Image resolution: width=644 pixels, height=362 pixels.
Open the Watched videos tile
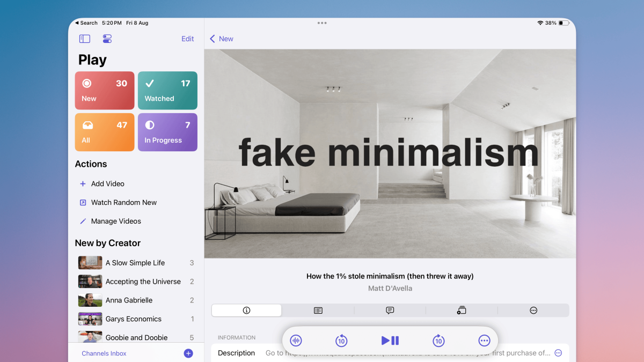(x=167, y=91)
